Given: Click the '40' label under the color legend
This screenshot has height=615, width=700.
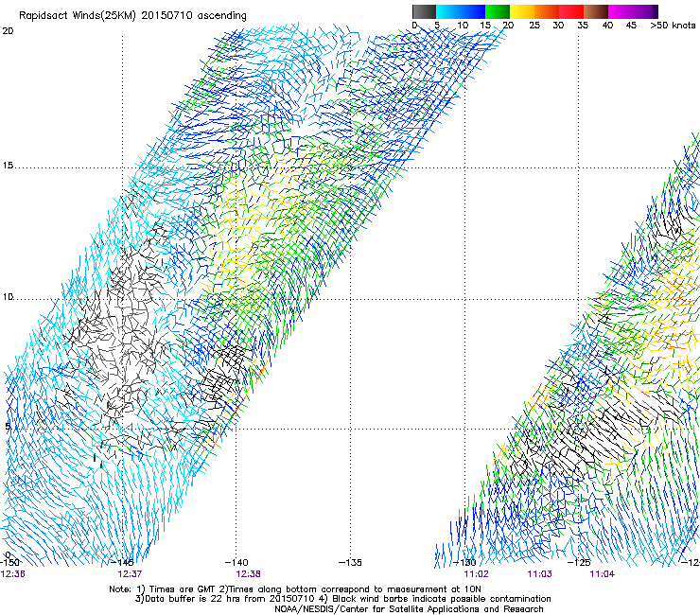Looking at the screenshot, I should [x=607, y=25].
